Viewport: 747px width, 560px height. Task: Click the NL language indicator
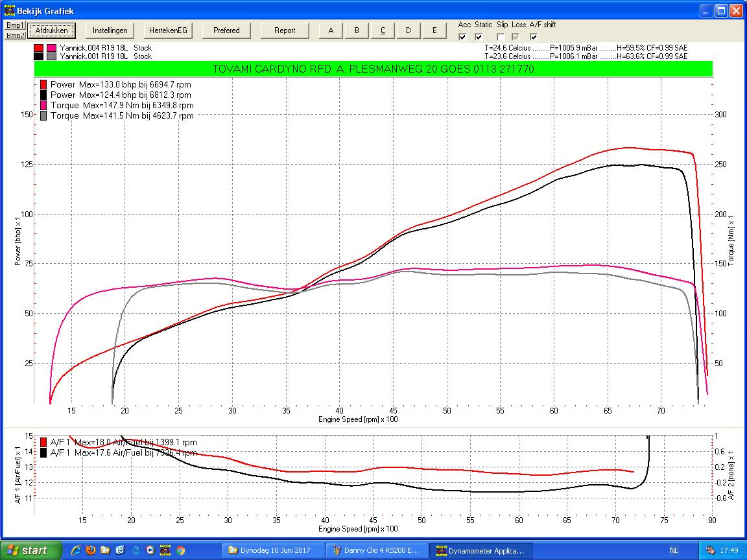point(673,550)
